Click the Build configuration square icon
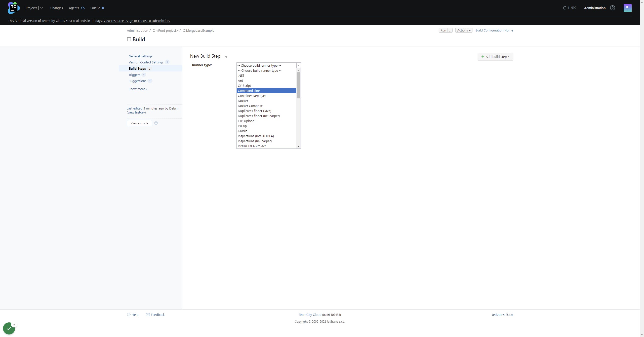 (x=129, y=39)
